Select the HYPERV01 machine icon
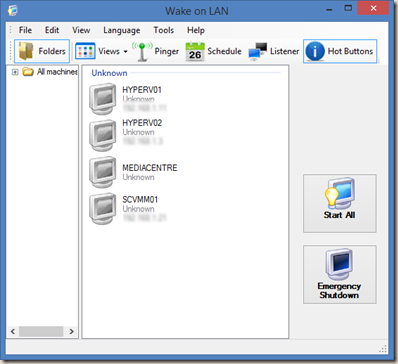 [x=103, y=99]
